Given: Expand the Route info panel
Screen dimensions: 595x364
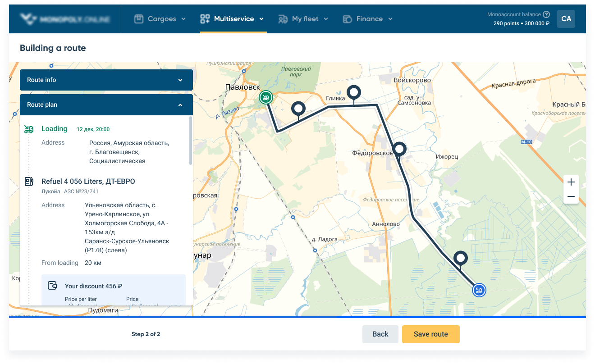Looking at the screenshot, I should pyautogui.click(x=106, y=80).
